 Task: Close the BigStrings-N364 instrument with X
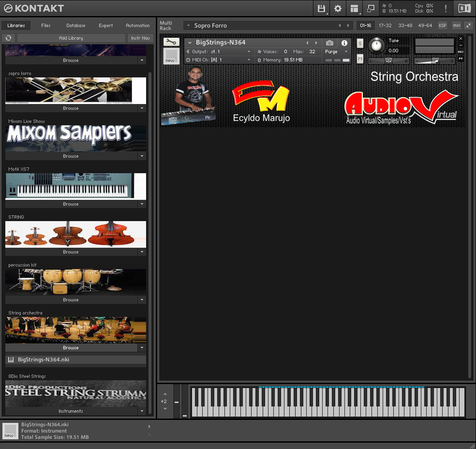pos(461,39)
